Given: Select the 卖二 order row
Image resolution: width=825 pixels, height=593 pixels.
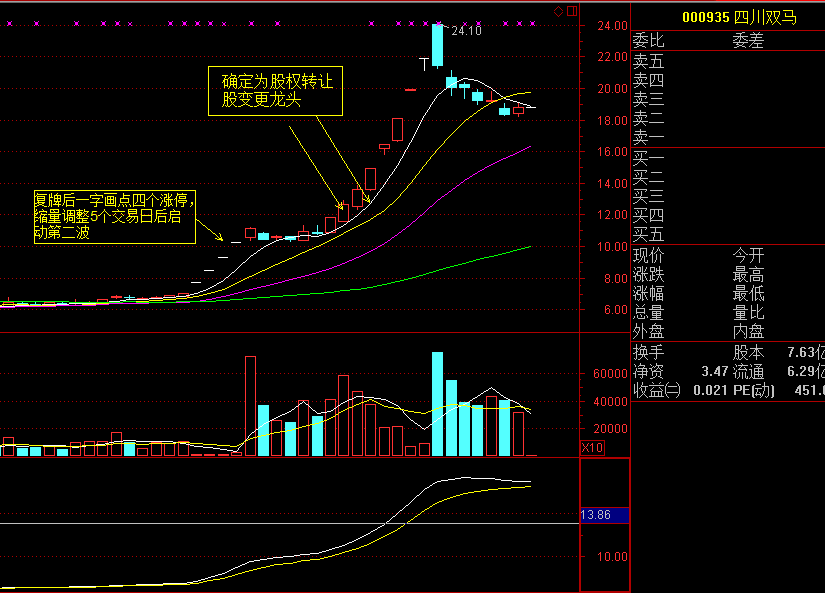Looking at the screenshot, I should (x=728, y=118).
